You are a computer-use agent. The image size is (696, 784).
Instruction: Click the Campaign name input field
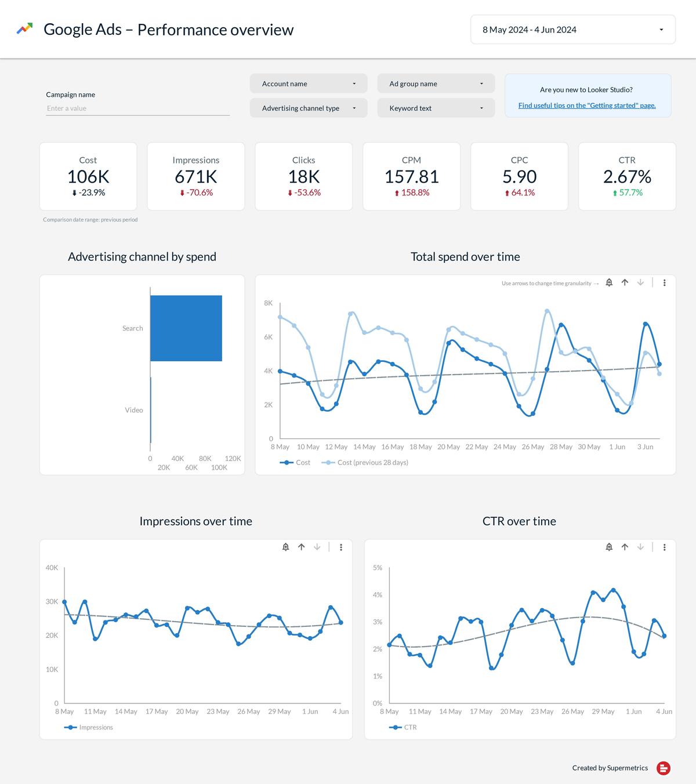(x=137, y=108)
